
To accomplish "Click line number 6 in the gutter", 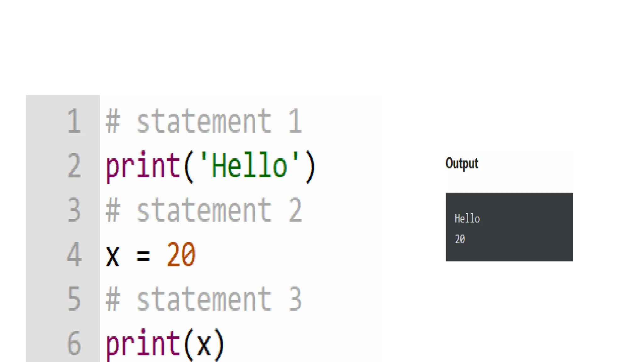I will (75, 343).
